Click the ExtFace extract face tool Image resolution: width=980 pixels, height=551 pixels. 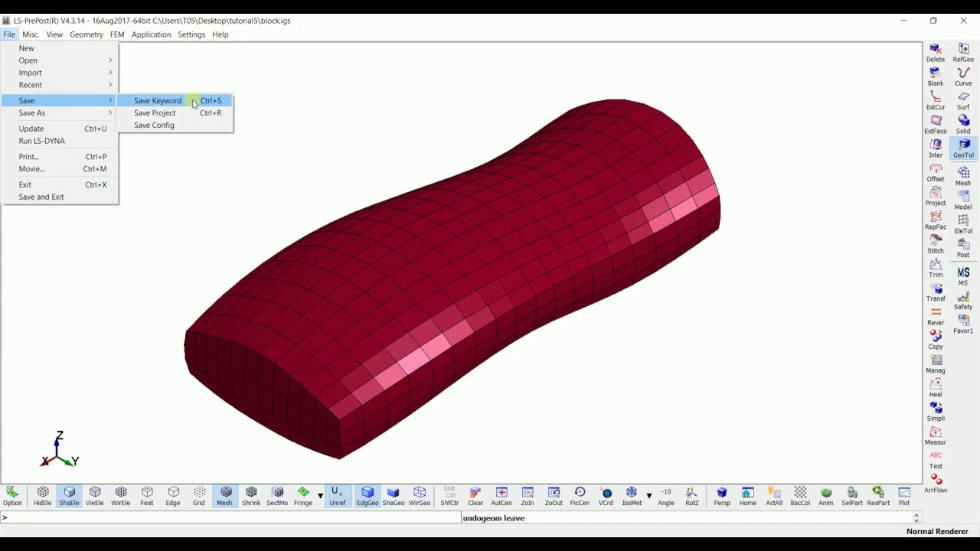[936, 124]
